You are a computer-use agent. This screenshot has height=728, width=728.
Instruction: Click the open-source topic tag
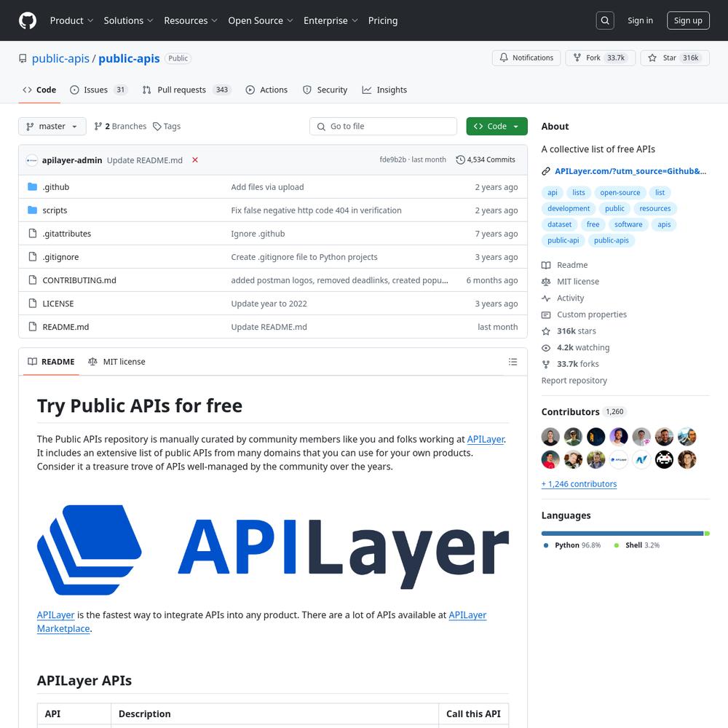(x=620, y=193)
